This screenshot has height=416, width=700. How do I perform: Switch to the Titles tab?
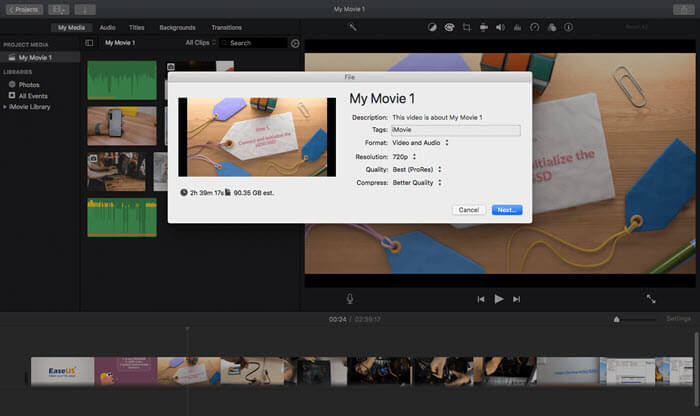tap(137, 27)
